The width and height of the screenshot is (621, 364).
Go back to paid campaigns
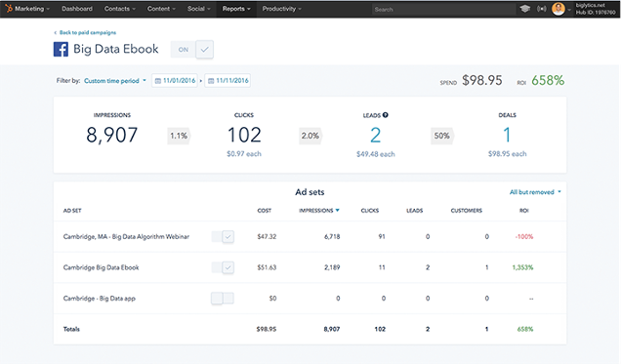click(85, 32)
